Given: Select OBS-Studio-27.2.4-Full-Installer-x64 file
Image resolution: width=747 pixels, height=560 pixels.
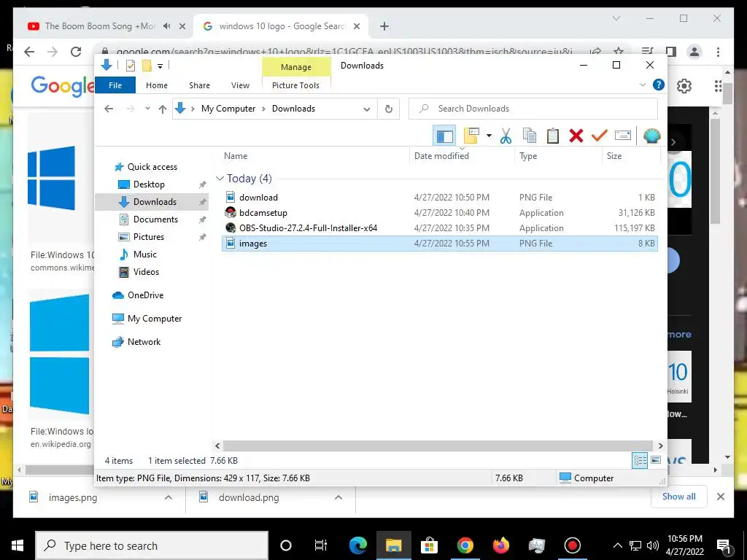Looking at the screenshot, I should coord(440,227).
